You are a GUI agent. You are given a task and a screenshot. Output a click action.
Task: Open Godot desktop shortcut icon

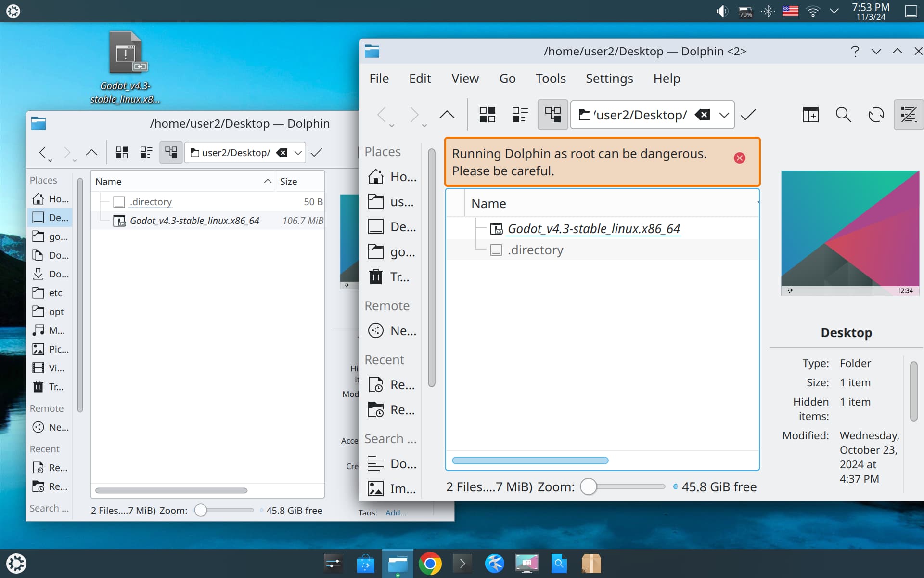[126, 67]
